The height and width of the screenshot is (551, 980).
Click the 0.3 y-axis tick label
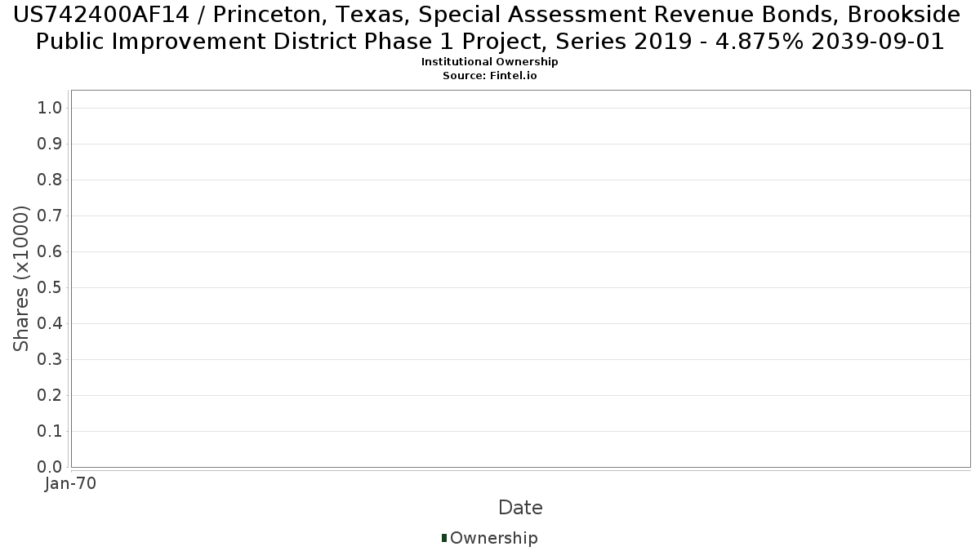50,360
